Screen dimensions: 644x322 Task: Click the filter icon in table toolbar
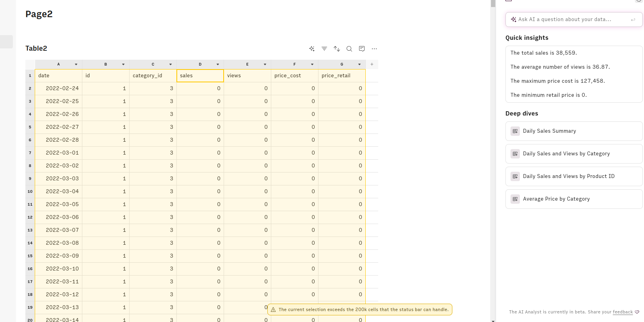click(324, 49)
